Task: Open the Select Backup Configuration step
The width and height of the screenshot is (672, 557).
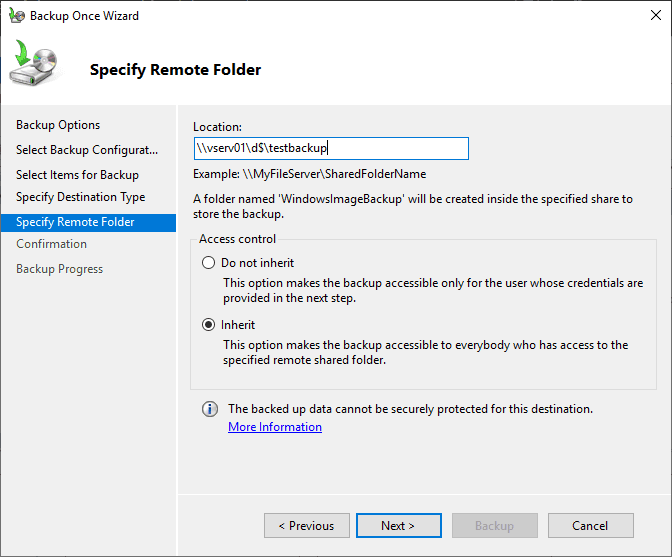Action: [x=87, y=150]
